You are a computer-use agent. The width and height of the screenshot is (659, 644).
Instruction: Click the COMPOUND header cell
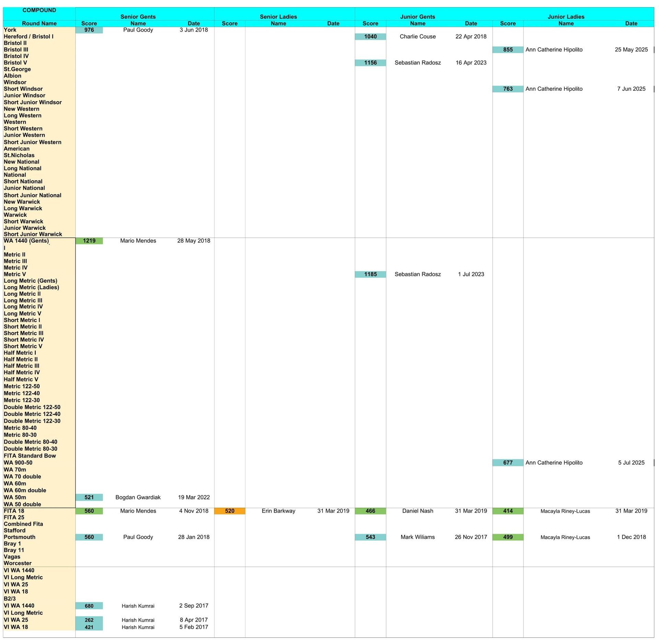pyautogui.click(x=39, y=10)
